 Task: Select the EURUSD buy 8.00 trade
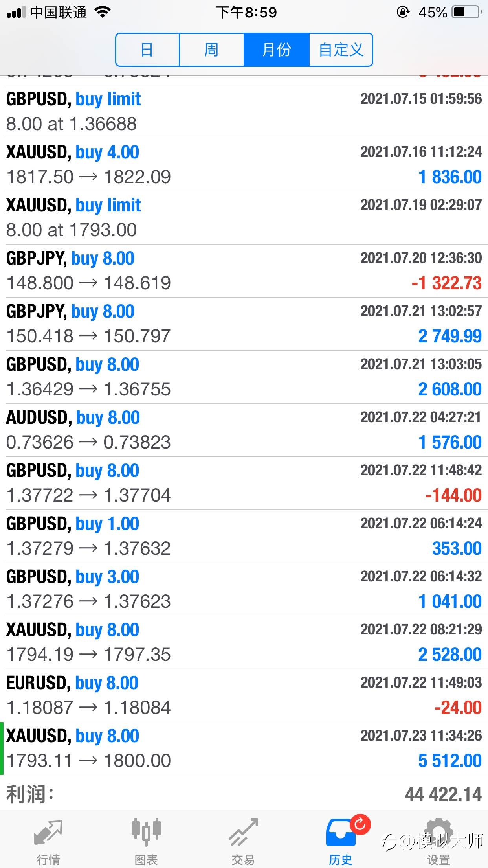click(244, 695)
